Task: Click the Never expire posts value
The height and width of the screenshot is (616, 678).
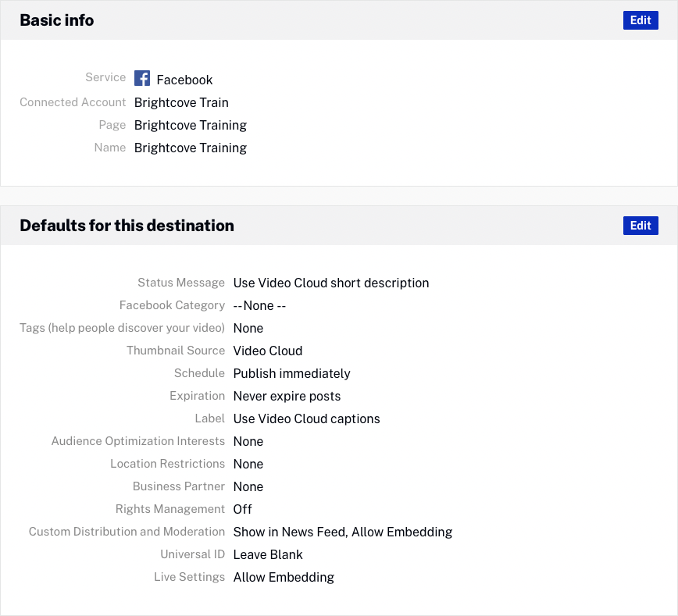Action: [287, 396]
